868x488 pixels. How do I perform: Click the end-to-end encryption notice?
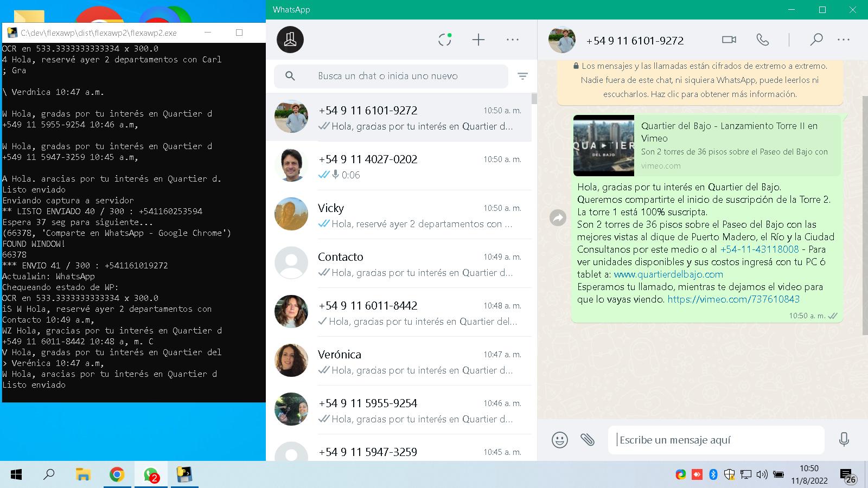click(700, 80)
